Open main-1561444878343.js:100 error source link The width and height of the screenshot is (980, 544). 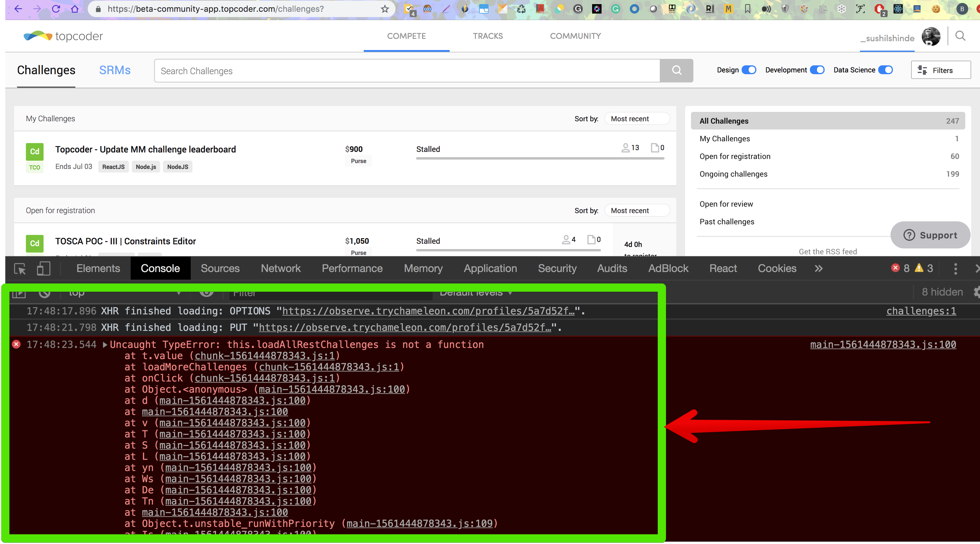(x=883, y=345)
